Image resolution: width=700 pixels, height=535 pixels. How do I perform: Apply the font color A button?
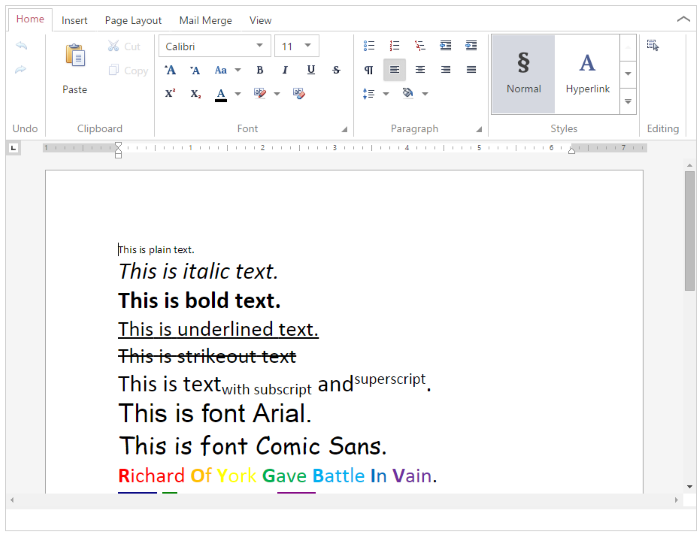(221, 94)
